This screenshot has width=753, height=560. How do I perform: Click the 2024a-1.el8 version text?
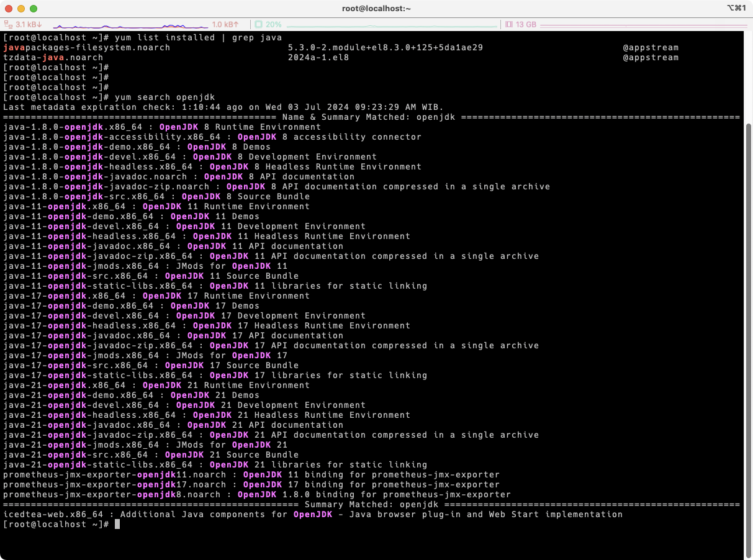tap(318, 57)
